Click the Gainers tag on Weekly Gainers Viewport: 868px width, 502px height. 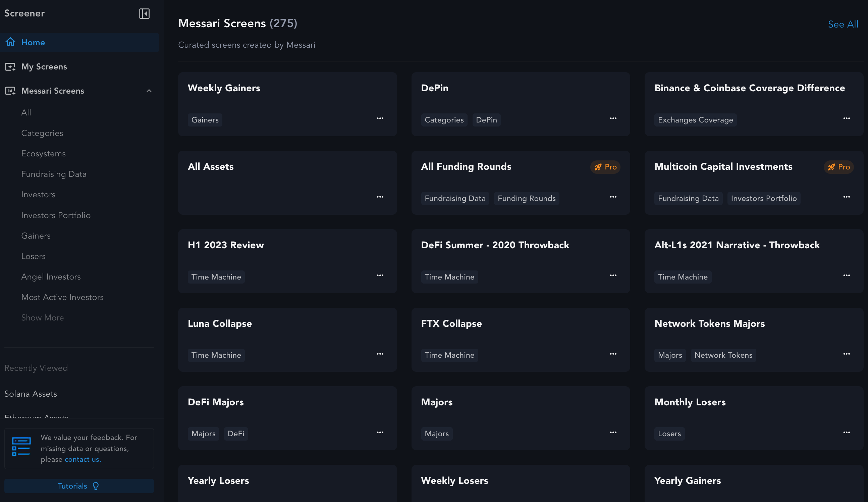pos(205,120)
